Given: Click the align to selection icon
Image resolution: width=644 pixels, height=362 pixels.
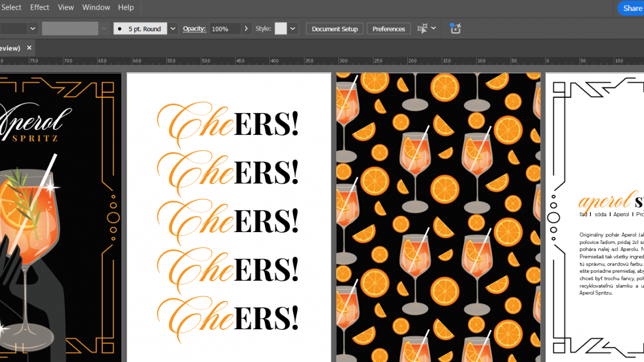Looking at the screenshot, I should [422, 29].
